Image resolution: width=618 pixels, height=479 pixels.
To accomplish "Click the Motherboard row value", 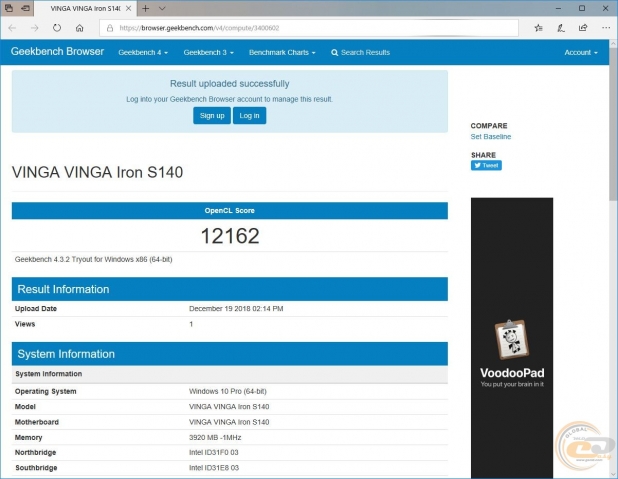I will tap(229, 422).
